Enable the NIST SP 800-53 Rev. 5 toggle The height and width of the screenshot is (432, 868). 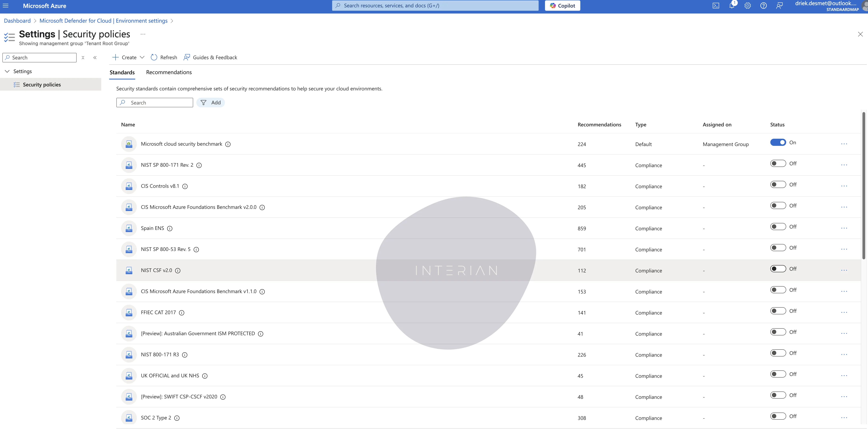pyautogui.click(x=778, y=248)
